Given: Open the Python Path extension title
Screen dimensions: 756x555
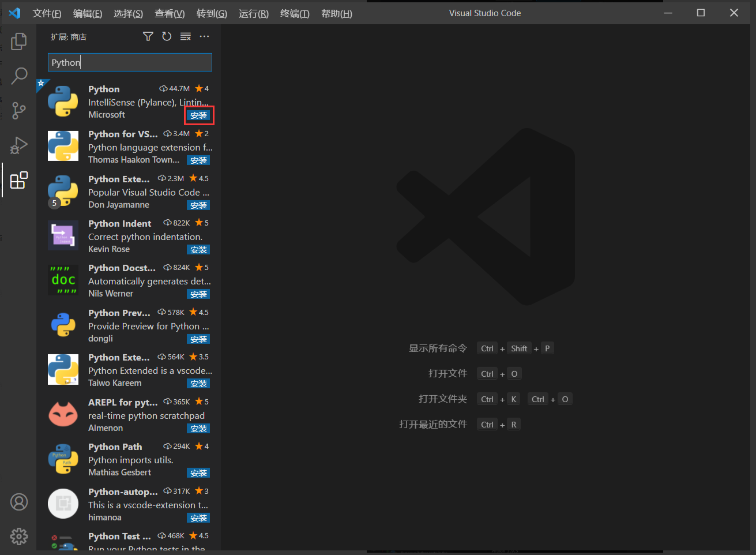Looking at the screenshot, I should tap(115, 447).
